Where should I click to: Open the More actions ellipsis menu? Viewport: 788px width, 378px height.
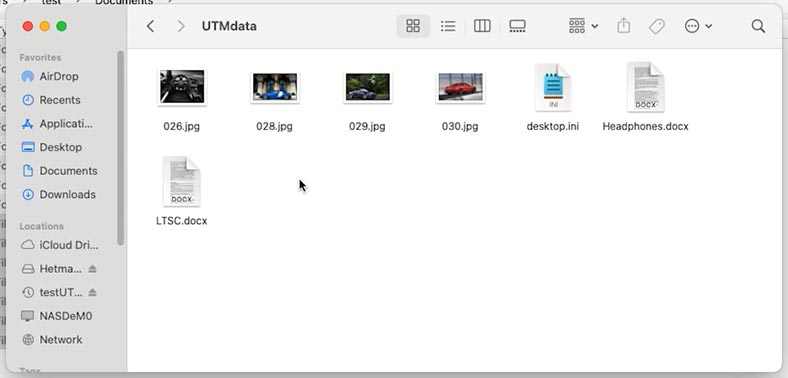698,26
